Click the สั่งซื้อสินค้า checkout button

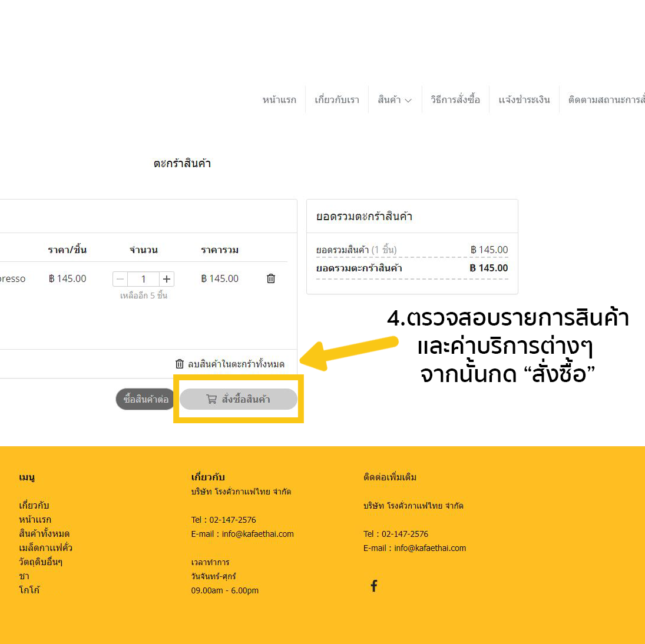coord(239,399)
